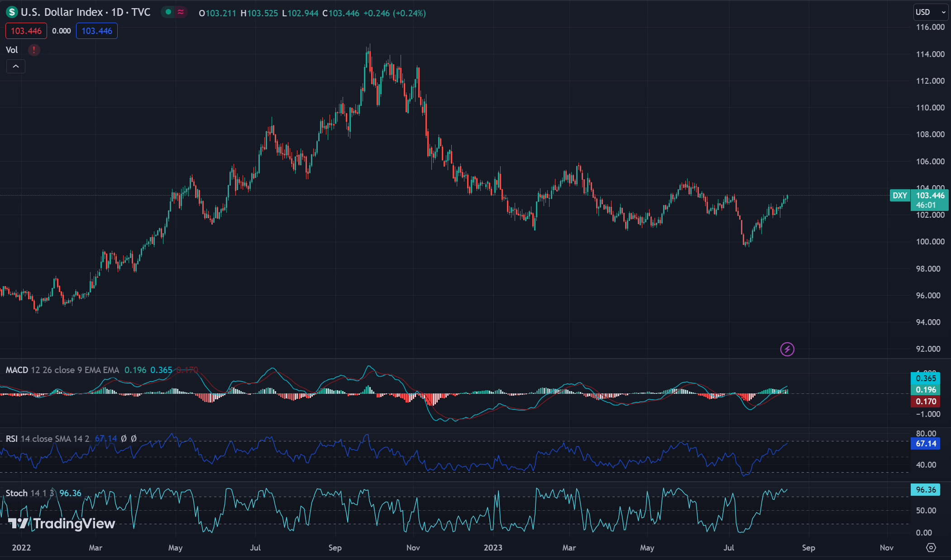951x560 pixels.
Task: Select the Stoch indicator legend label
Action: (x=16, y=493)
